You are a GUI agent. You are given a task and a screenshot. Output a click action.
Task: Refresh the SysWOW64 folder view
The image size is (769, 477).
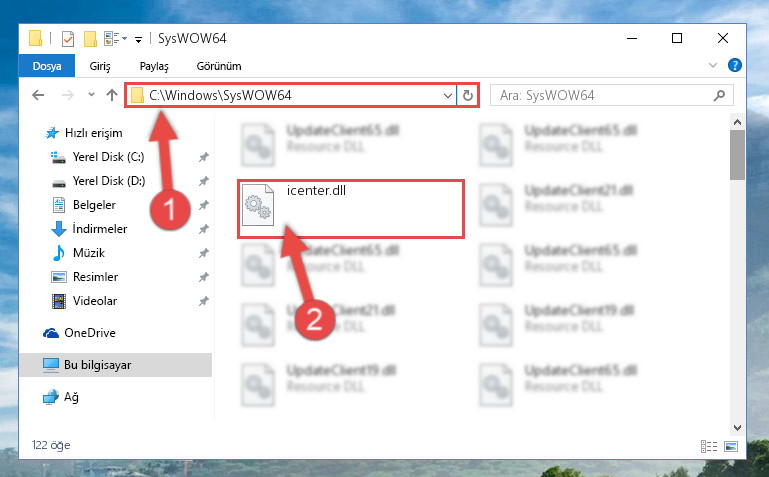[x=468, y=95]
